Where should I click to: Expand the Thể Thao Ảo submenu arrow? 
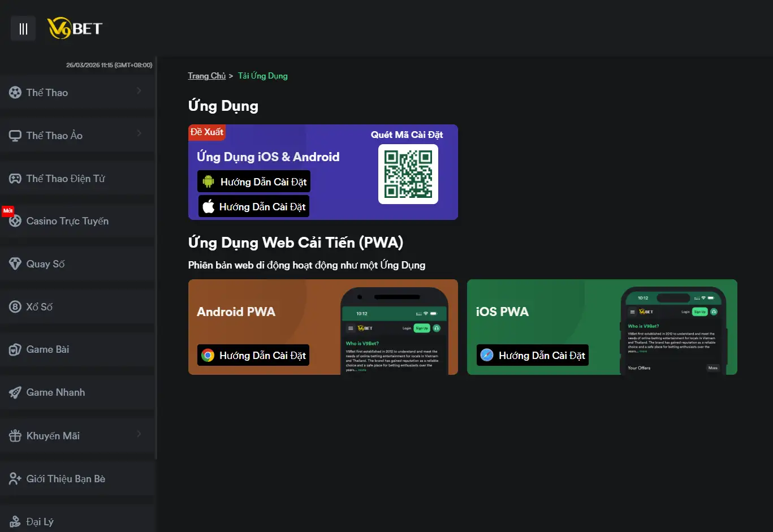click(139, 134)
